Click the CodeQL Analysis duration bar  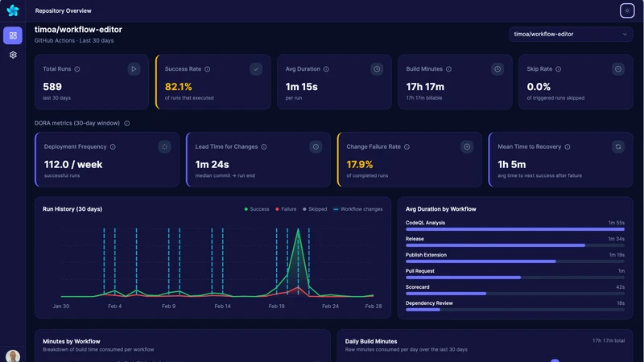[515, 229]
